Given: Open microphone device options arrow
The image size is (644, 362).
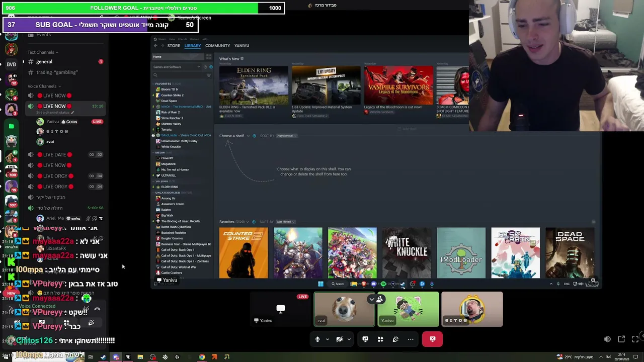Looking at the screenshot, I should pos(327,339).
